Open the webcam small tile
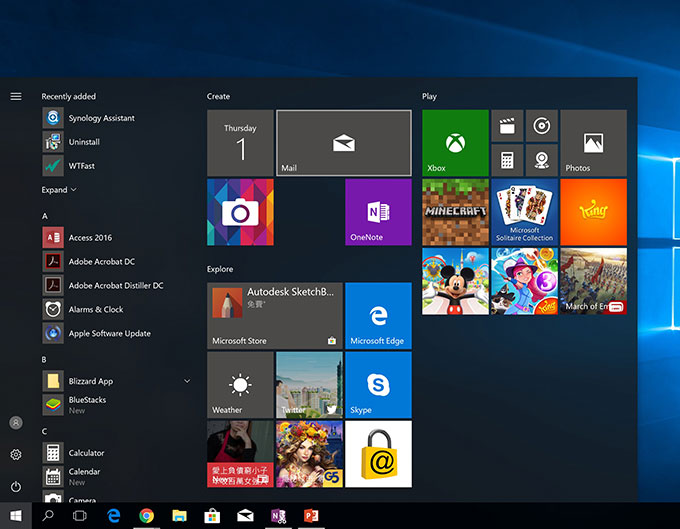The image size is (680, 529). click(542, 160)
